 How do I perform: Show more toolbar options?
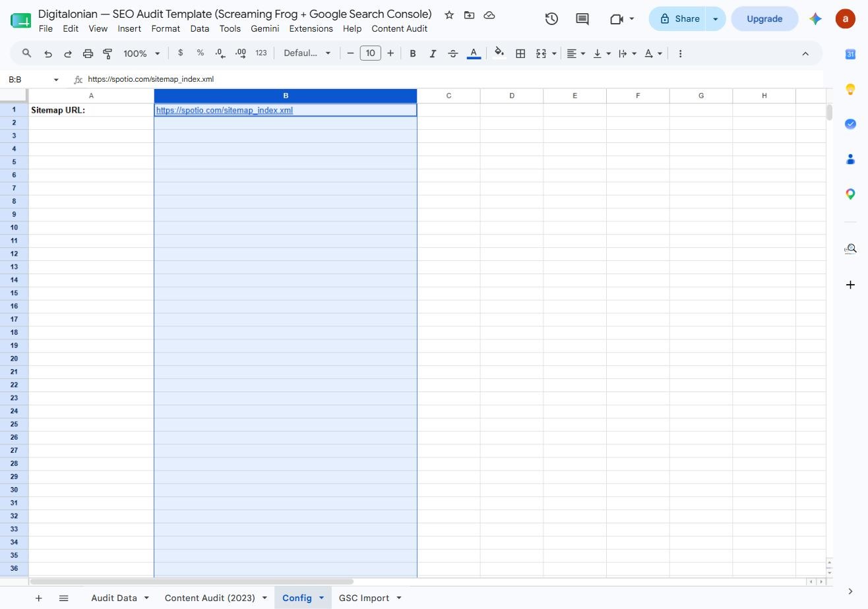(680, 53)
